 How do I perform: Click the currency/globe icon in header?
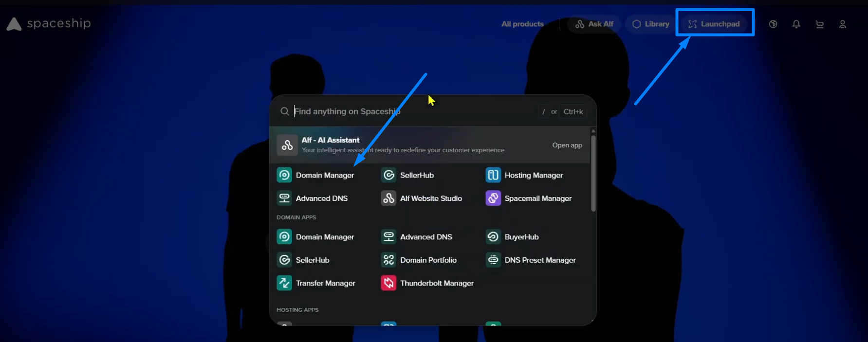pos(773,24)
